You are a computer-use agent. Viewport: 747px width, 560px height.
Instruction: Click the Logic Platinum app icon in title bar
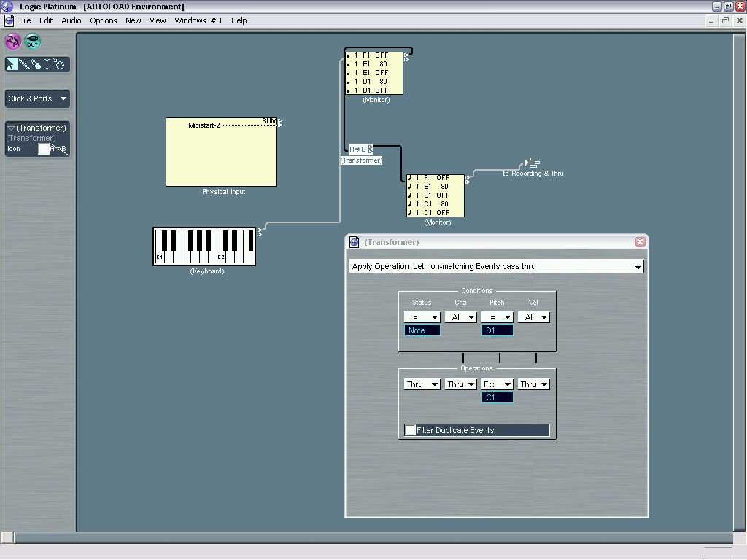tap(7, 6)
